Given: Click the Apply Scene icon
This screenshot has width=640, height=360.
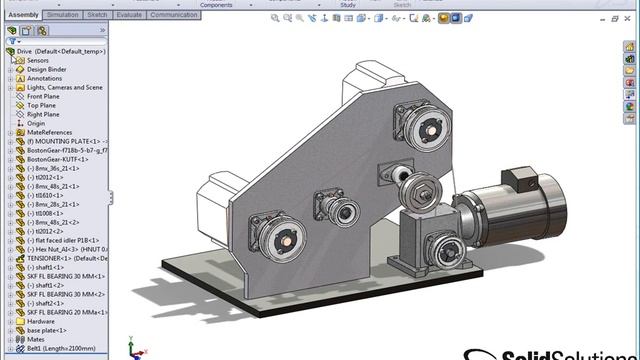Looking at the screenshot, I should point(426,18).
